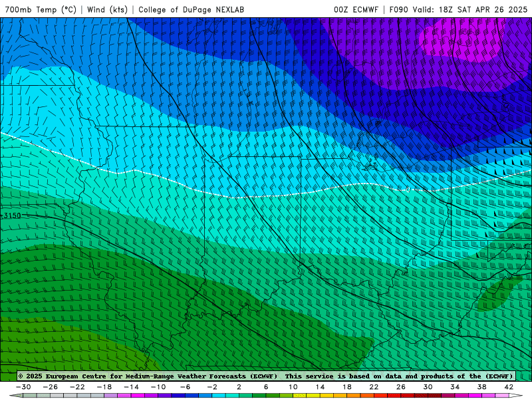Screen dimensions: 532x399
Task: Click the '-2' color scale value
Action: (212, 387)
